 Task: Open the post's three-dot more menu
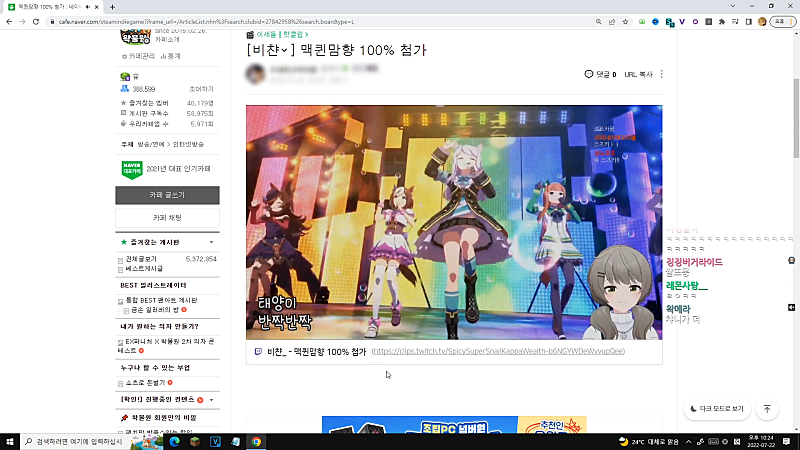(662, 74)
